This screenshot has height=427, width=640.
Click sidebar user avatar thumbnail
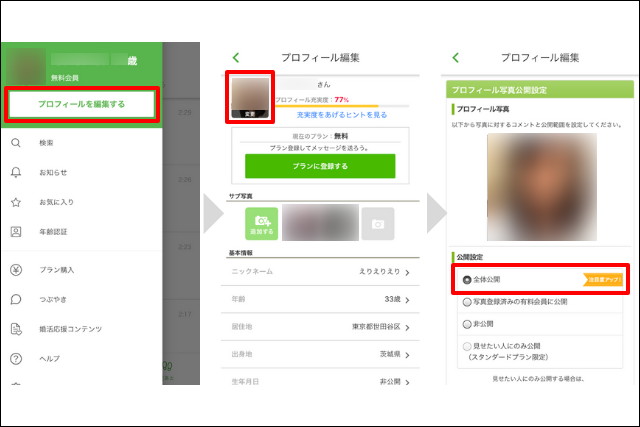pyautogui.click(x=25, y=66)
